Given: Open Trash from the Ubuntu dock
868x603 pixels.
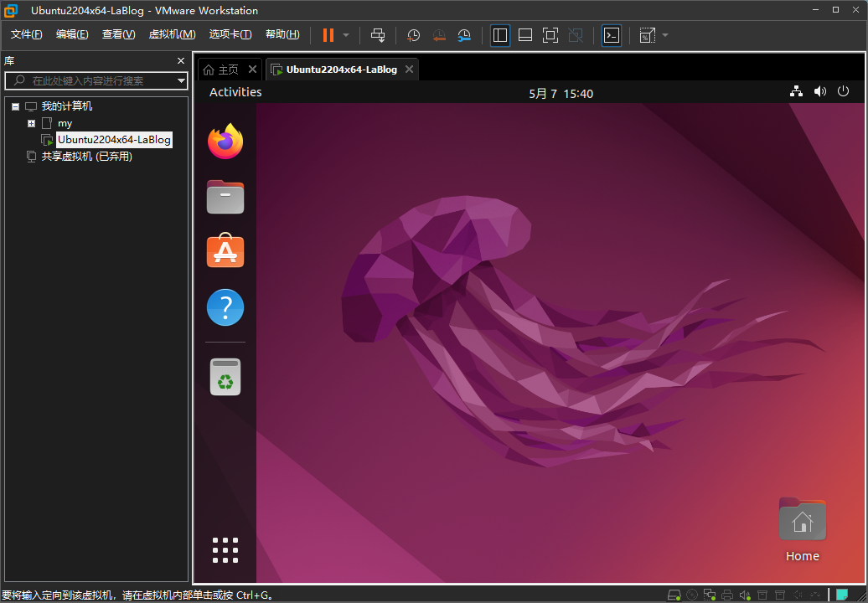Looking at the screenshot, I should pyautogui.click(x=225, y=377).
